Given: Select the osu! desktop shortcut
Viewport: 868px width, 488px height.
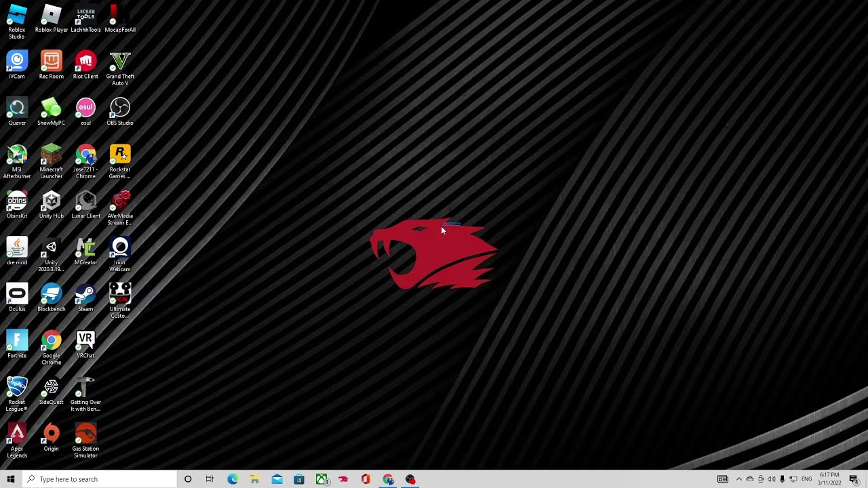Looking at the screenshot, I should 85,112.
